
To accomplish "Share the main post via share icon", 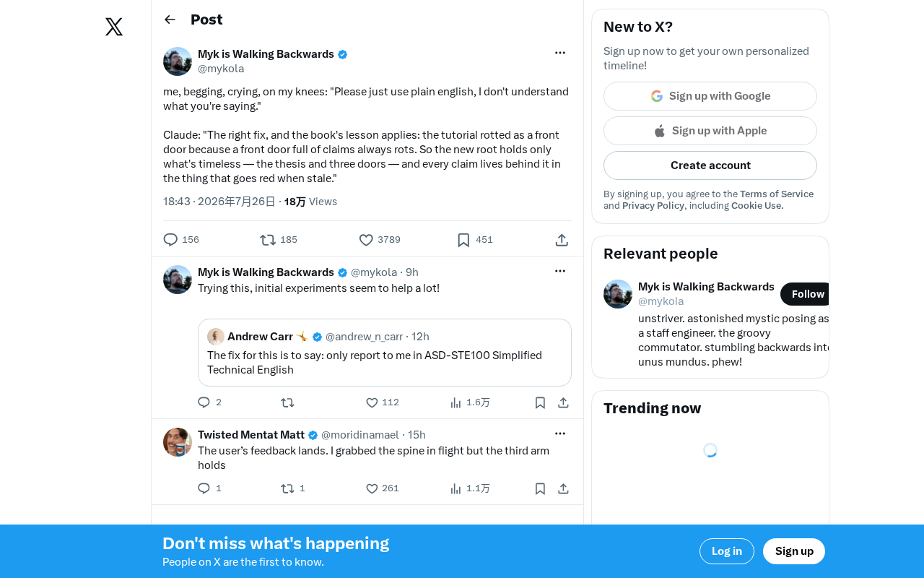I will (x=562, y=240).
